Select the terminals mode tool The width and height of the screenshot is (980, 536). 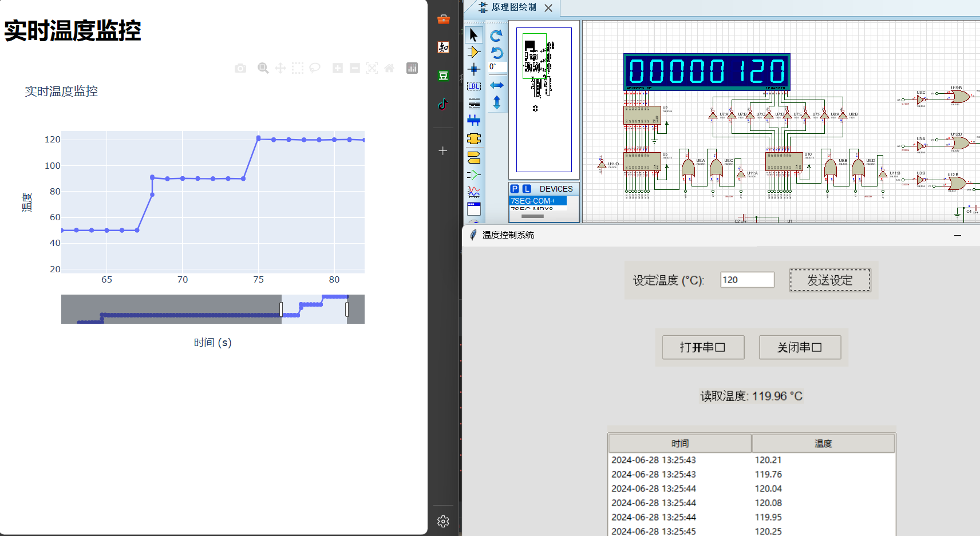point(474,157)
